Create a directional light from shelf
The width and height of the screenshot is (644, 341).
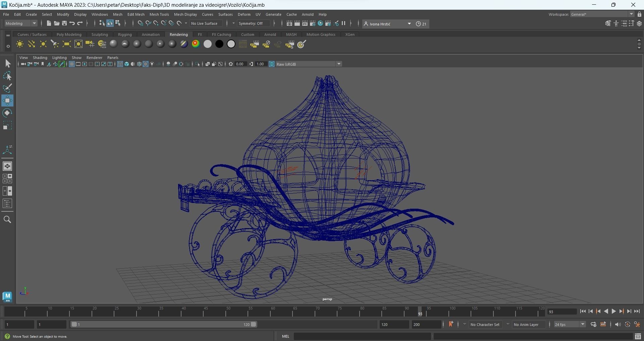point(32,44)
